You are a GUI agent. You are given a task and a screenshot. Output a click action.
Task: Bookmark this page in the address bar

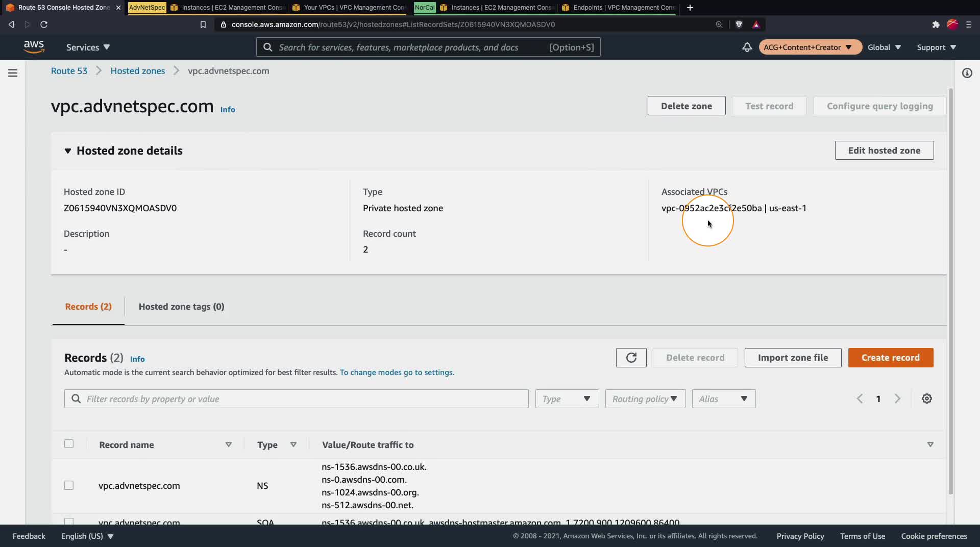click(203, 24)
